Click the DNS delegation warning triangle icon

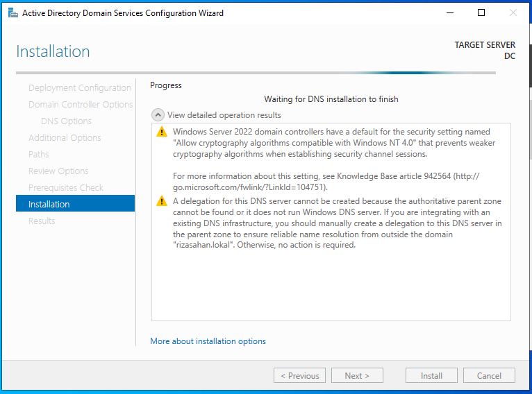(x=161, y=201)
